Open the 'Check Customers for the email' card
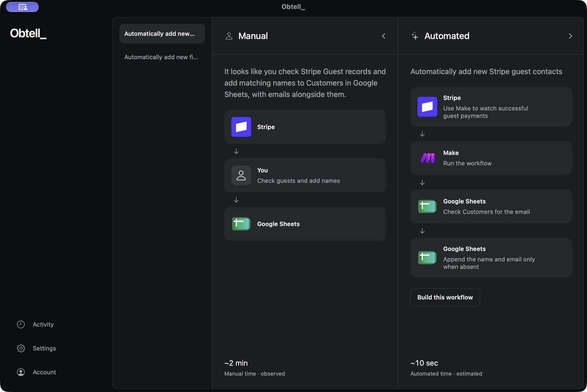The height and width of the screenshot is (392, 587). pyautogui.click(x=491, y=206)
